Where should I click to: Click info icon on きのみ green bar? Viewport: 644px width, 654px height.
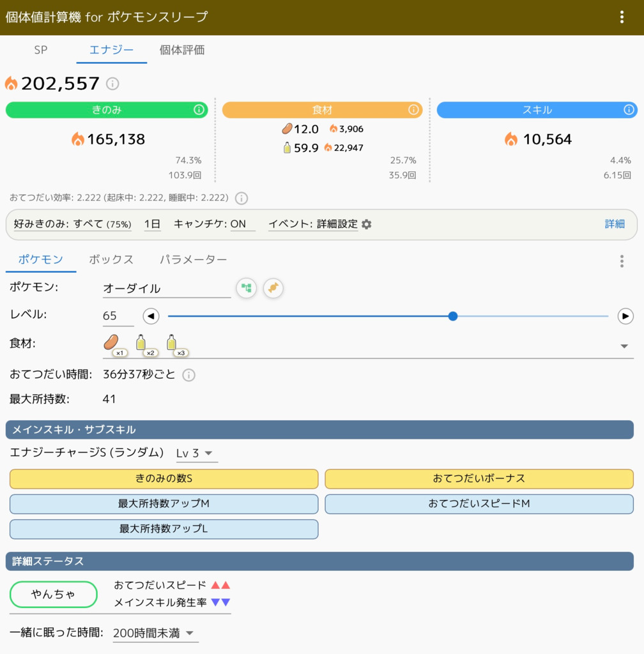[x=199, y=110]
